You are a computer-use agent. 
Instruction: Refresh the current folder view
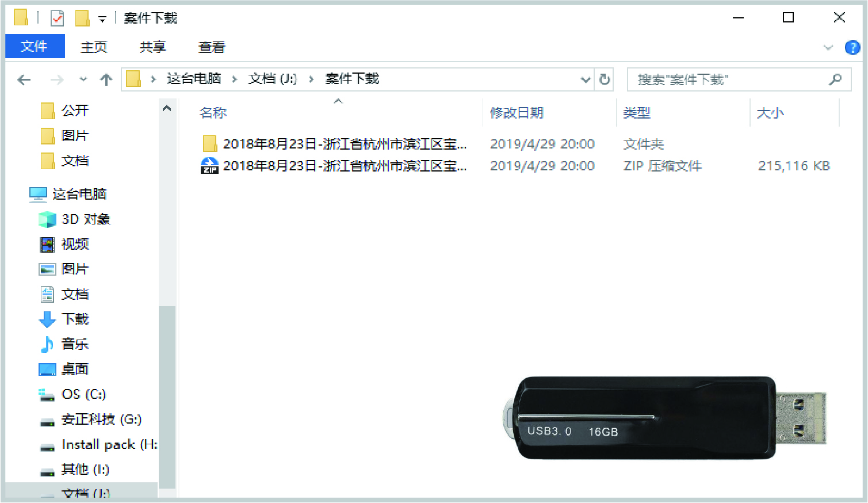point(605,79)
